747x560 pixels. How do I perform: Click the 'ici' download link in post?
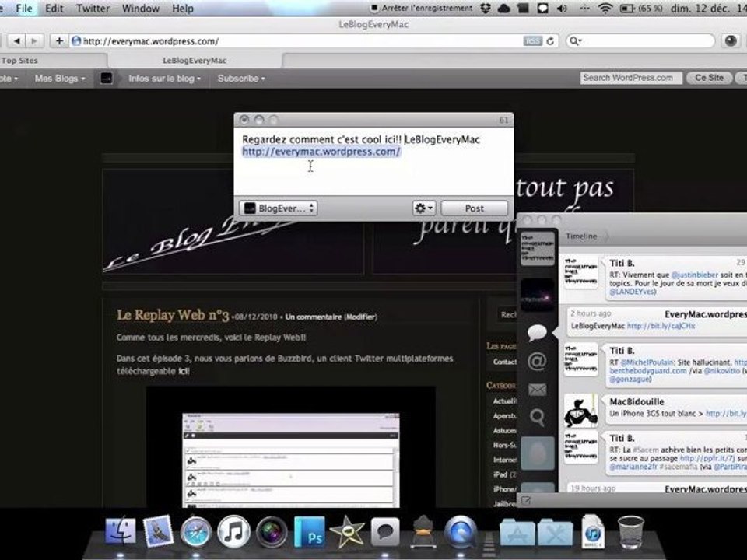pyautogui.click(x=183, y=371)
